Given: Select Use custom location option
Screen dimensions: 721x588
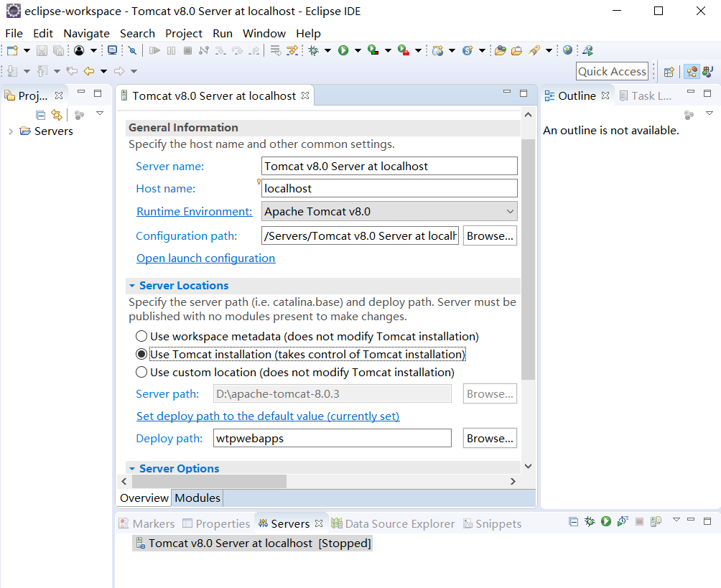Looking at the screenshot, I should coord(295,373).
